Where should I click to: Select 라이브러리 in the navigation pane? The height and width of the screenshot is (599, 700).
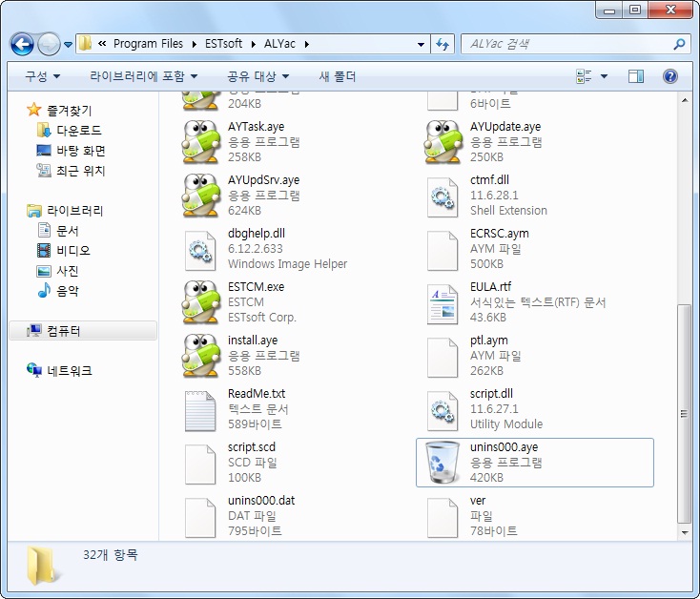(x=75, y=211)
